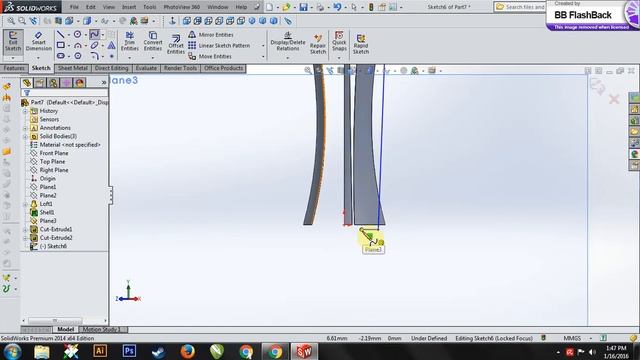Open Photoshop from the taskbar
Image resolution: width=640 pixels, height=360 pixels.
(129, 351)
